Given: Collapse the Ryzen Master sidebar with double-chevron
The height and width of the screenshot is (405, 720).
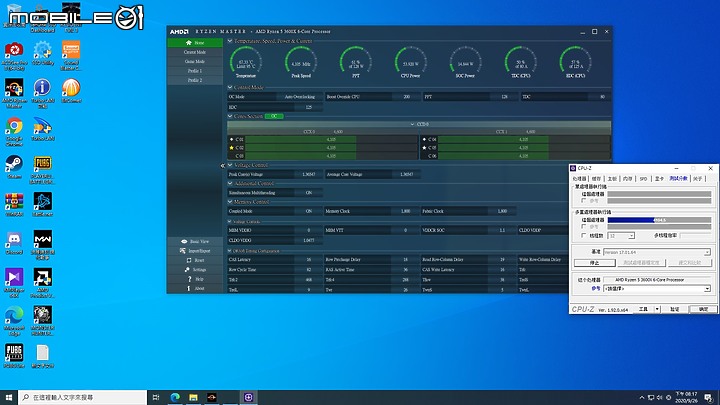Looking at the screenshot, I should tap(223, 165).
